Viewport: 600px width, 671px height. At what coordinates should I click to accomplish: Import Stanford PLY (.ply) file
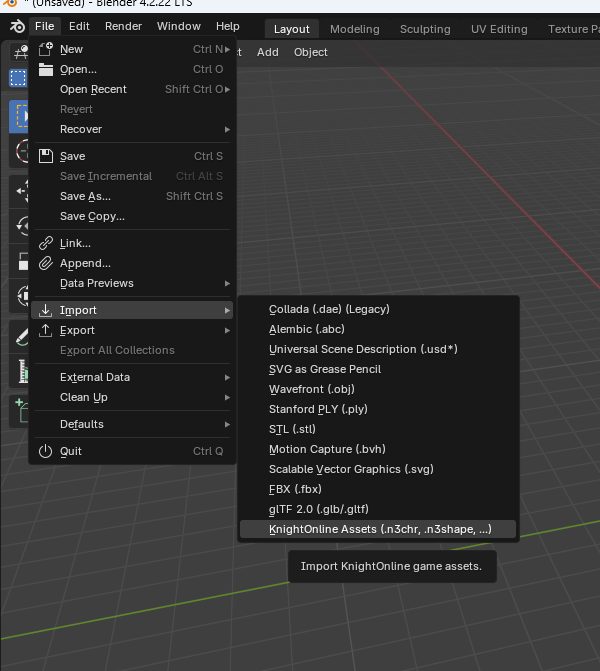(378, 409)
